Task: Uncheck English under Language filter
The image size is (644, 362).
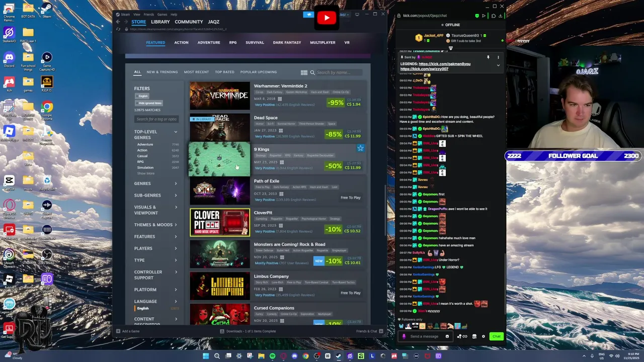Action: point(143,308)
